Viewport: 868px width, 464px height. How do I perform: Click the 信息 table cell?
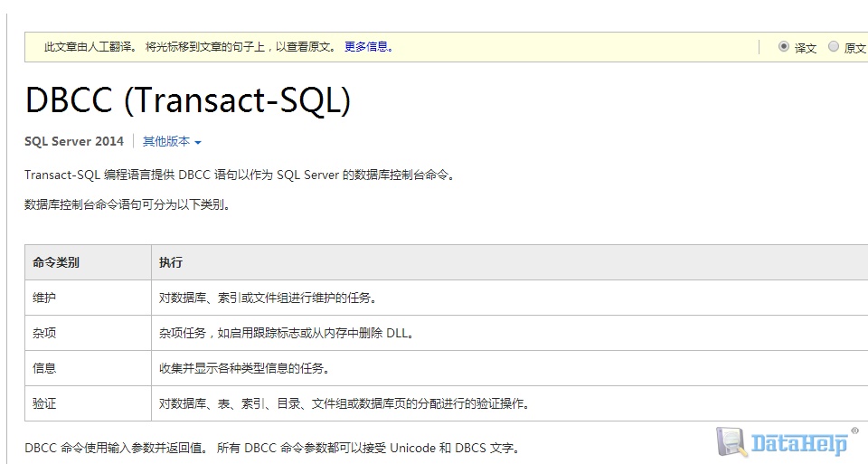tap(88, 368)
